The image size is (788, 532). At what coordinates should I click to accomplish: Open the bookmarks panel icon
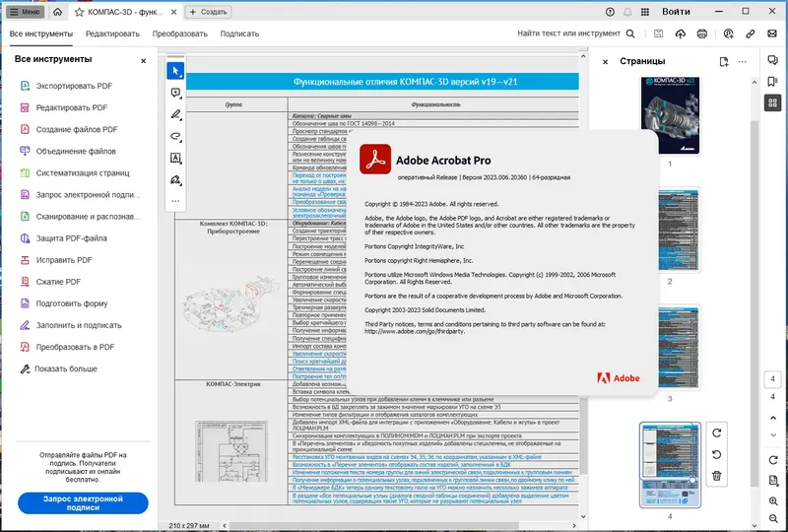[x=772, y=82]
